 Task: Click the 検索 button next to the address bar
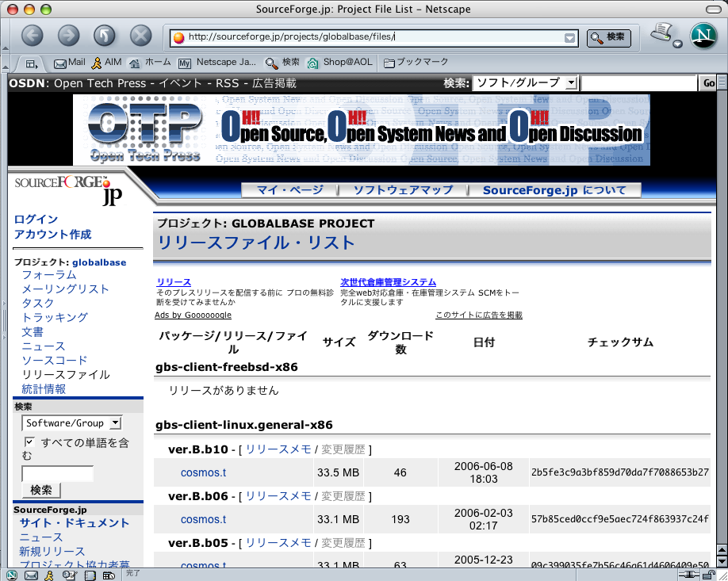609,37
